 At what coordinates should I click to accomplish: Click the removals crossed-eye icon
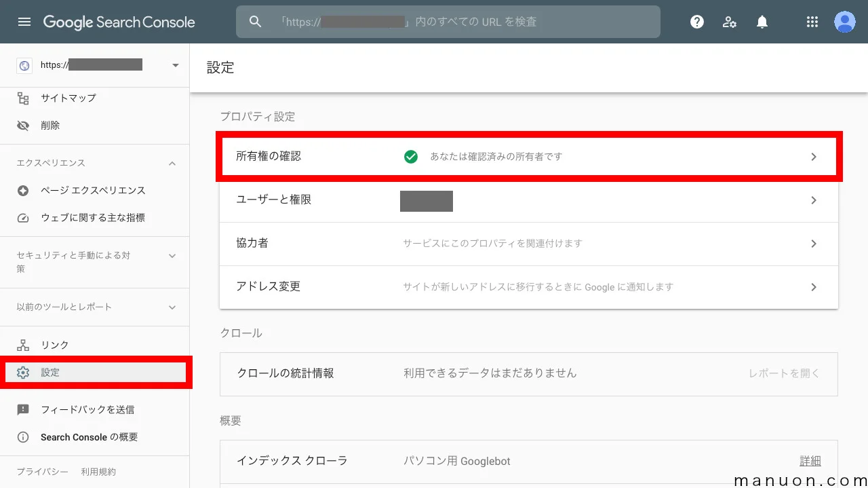coord(23,126)
